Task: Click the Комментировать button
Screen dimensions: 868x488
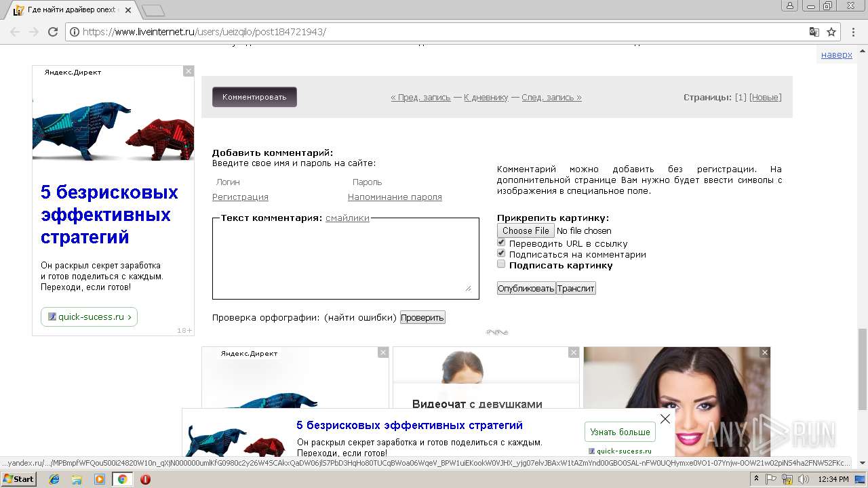Action: 254,97
